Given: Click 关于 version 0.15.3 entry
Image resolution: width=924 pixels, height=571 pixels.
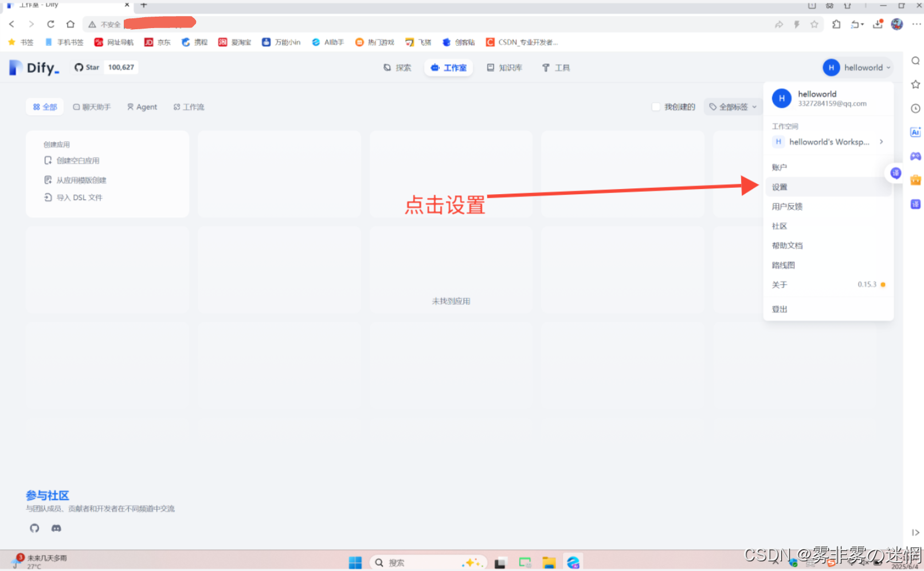Looking at the screenshot, I should [x=828, y=285].
